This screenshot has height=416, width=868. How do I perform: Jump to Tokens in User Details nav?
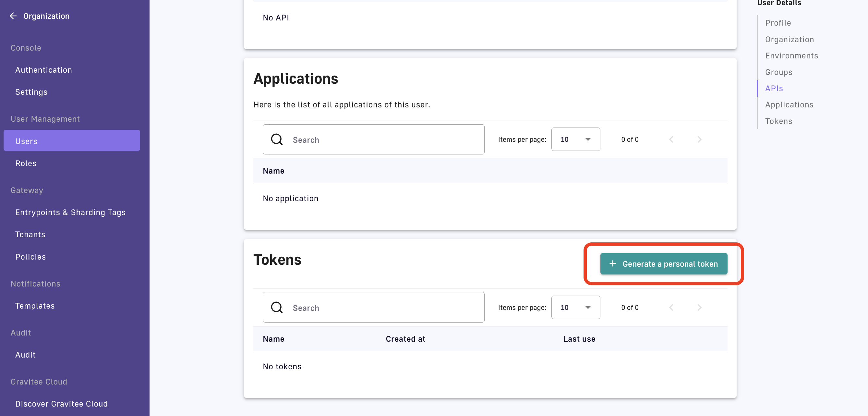click(x=778, y=121)
